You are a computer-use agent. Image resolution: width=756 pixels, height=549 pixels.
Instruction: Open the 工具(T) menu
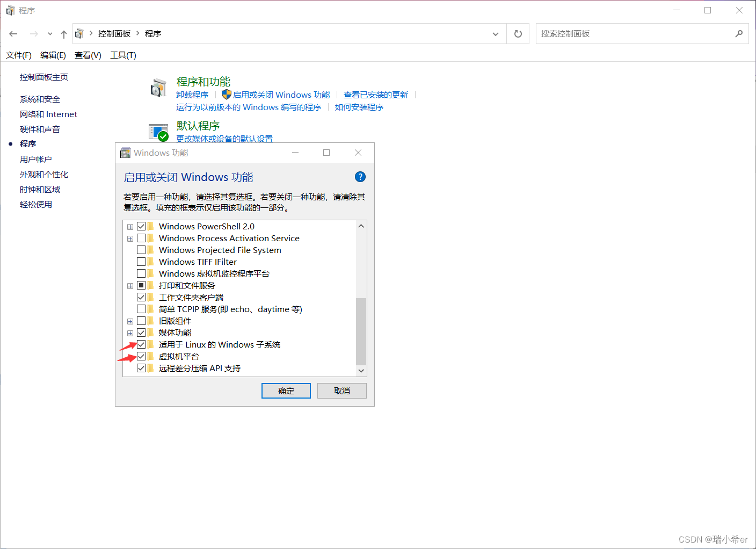click(x=123, y=55)
